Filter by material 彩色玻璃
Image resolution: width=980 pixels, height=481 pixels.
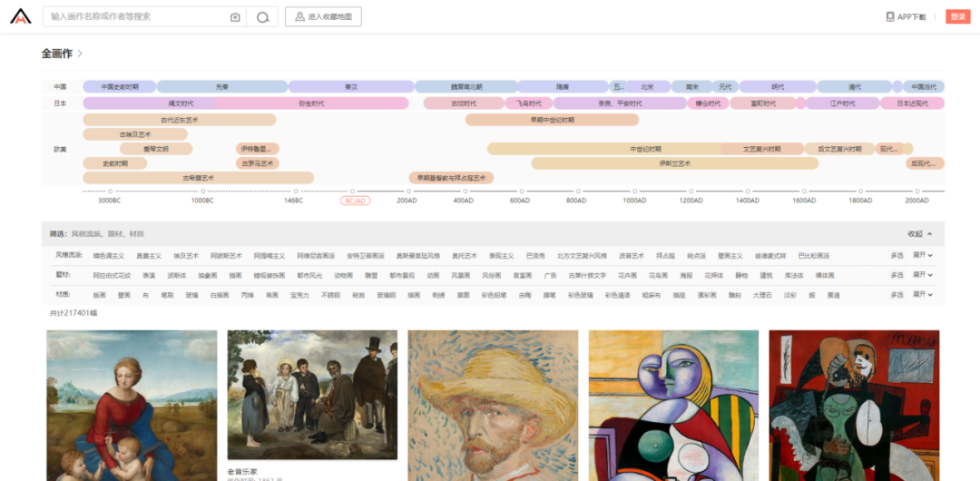click(x=580, y=295)
